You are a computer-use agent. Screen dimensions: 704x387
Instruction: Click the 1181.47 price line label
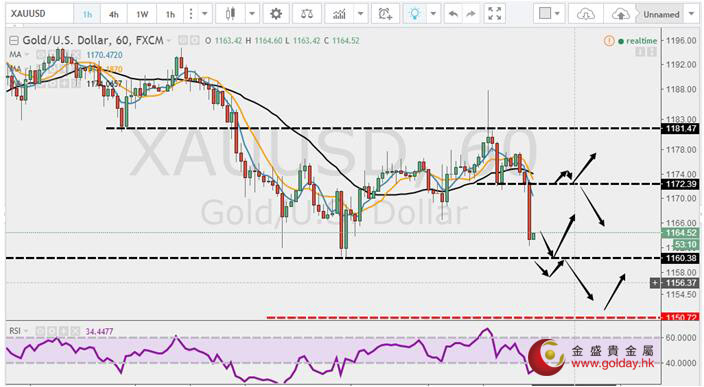click(681, 128)
